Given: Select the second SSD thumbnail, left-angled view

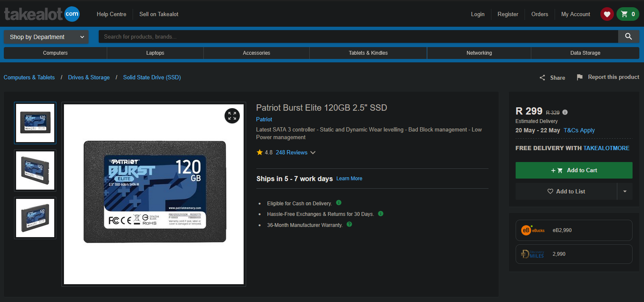Looking at the screenshot, I should 35,171.
